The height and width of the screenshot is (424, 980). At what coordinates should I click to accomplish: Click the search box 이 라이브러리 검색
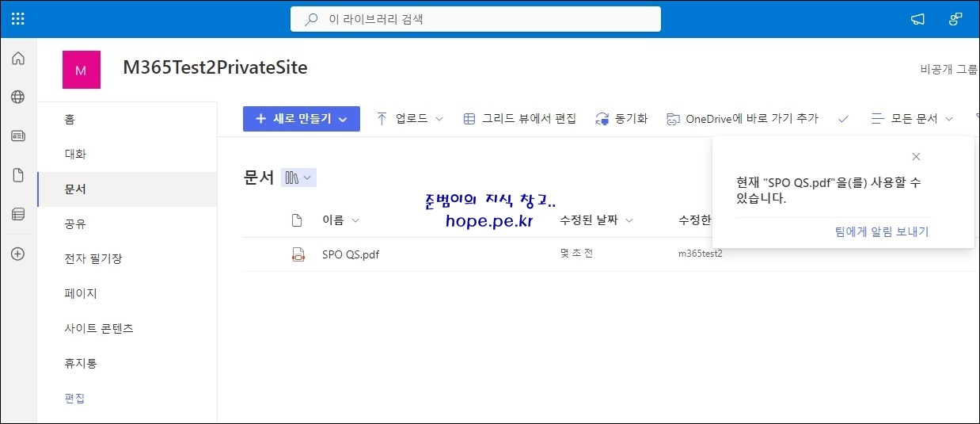coord(476,19)
